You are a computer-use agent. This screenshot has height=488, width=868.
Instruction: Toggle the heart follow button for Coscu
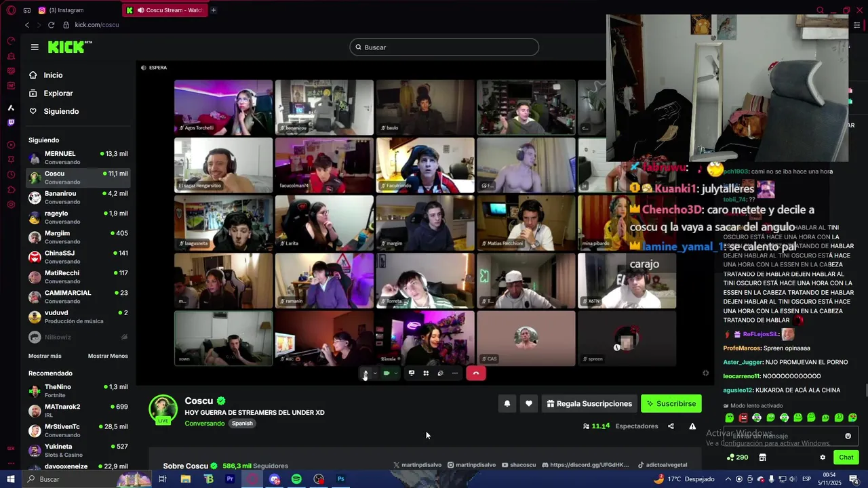coord(529,404)
